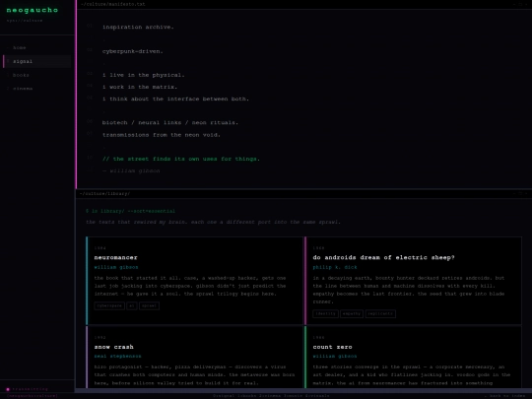Minimize the library pane
The height and width of the screenshot is (399, 532).
coord(514,193)
